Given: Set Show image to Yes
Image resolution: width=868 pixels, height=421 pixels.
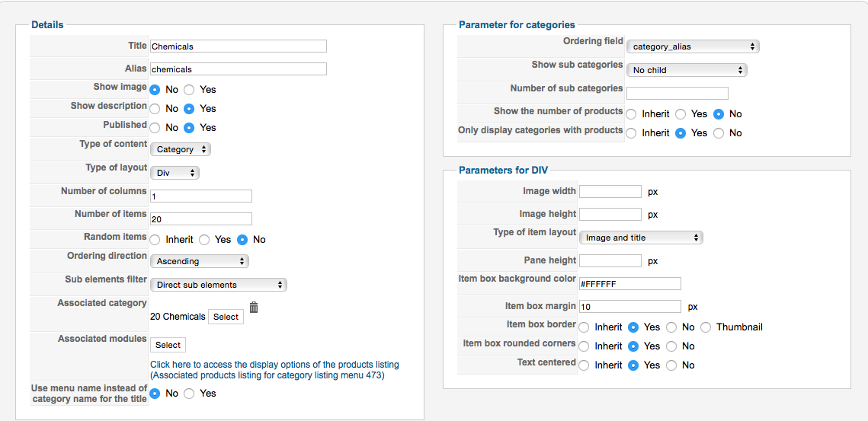Looking at the screenshot, I should pos(190,90).
